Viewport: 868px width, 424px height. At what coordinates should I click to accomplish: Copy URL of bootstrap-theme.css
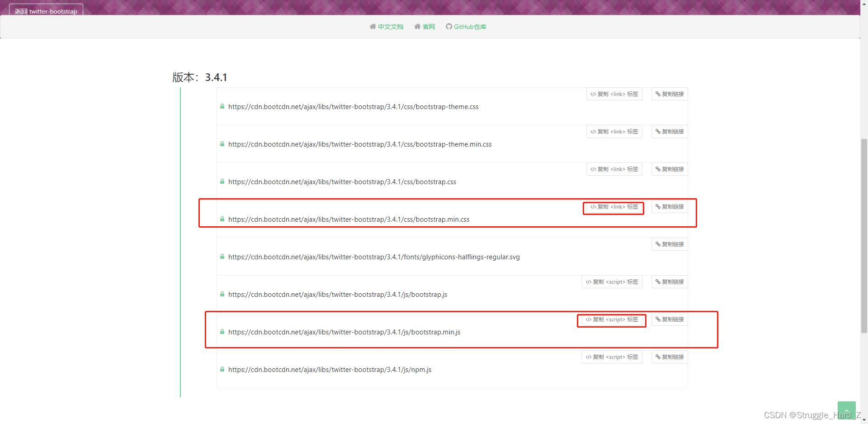670,94
